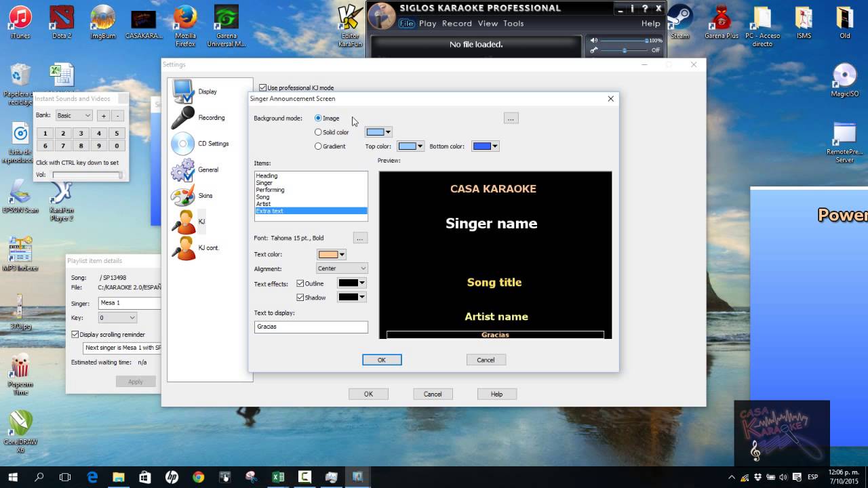Select the Popcorn Time desktop icon

pyautogui.click(x=20, y=375)
